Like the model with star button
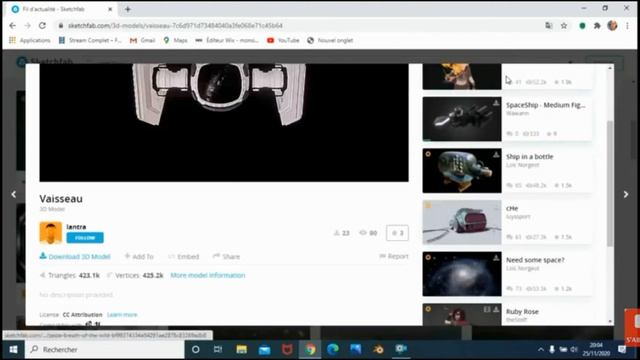The height and width of the screenshot is (360, 640). (397, 233)
